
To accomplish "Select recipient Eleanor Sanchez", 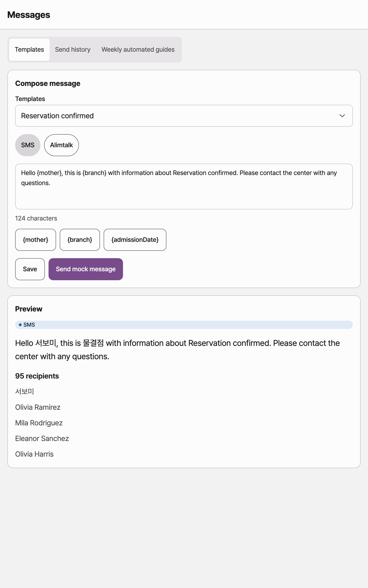I will tap(42, 438).
